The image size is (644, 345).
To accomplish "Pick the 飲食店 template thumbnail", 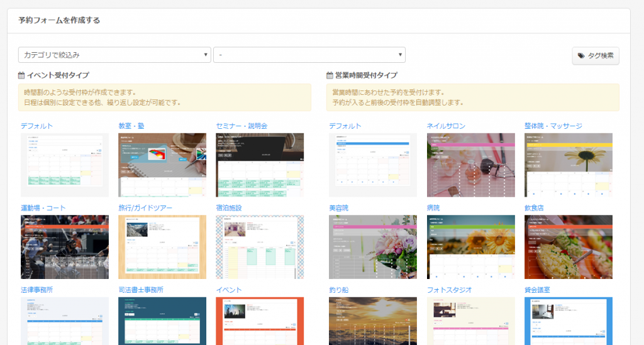I will click(568, 247).
